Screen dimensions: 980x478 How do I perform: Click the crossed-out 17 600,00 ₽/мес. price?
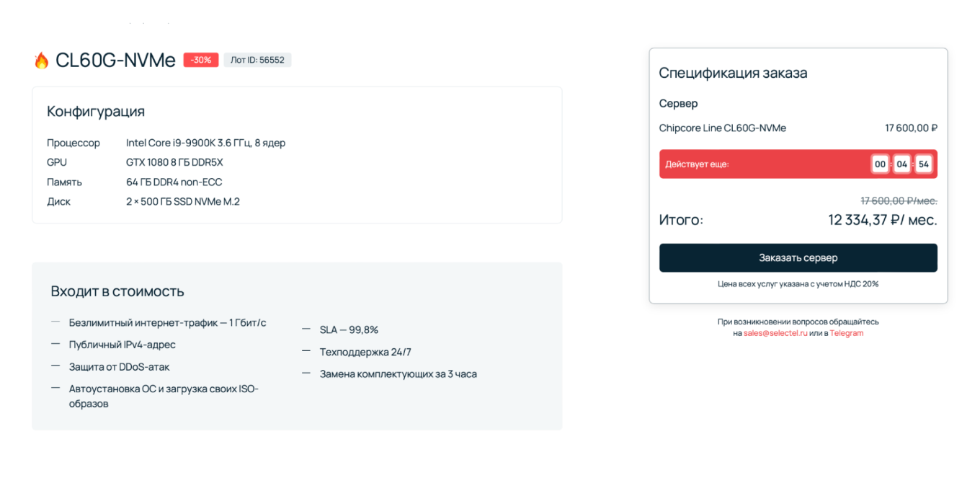pos(899,201)
